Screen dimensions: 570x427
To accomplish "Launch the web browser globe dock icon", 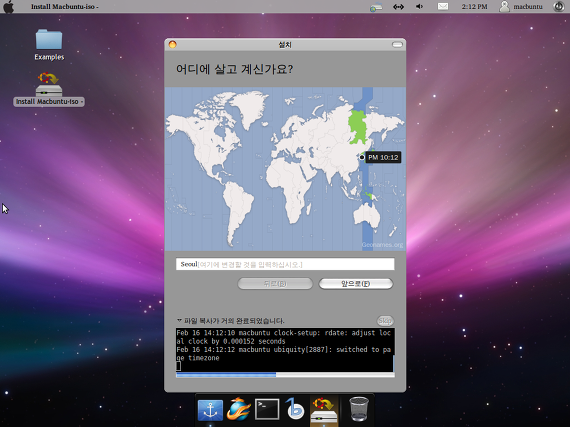I will tap(238, 409).
